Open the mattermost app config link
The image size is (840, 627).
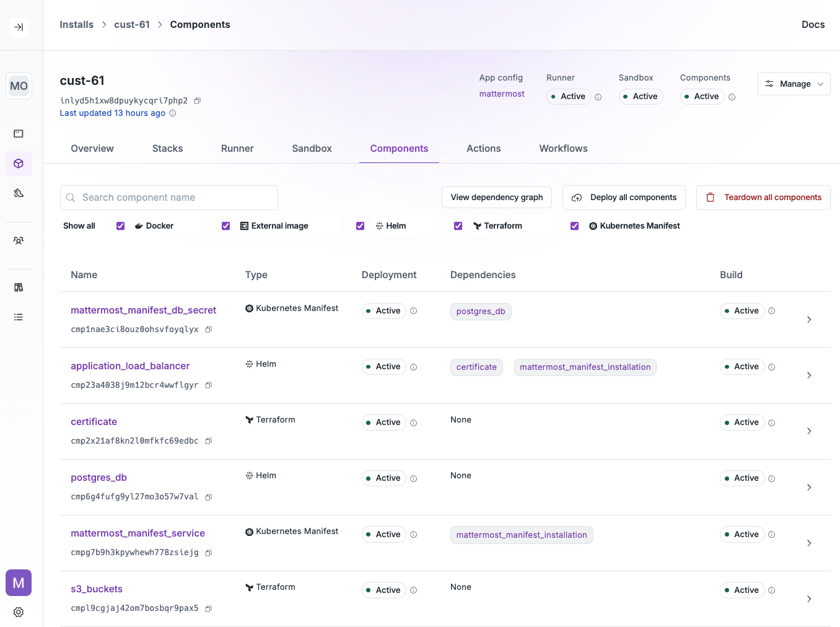click(x=502, y=93)
